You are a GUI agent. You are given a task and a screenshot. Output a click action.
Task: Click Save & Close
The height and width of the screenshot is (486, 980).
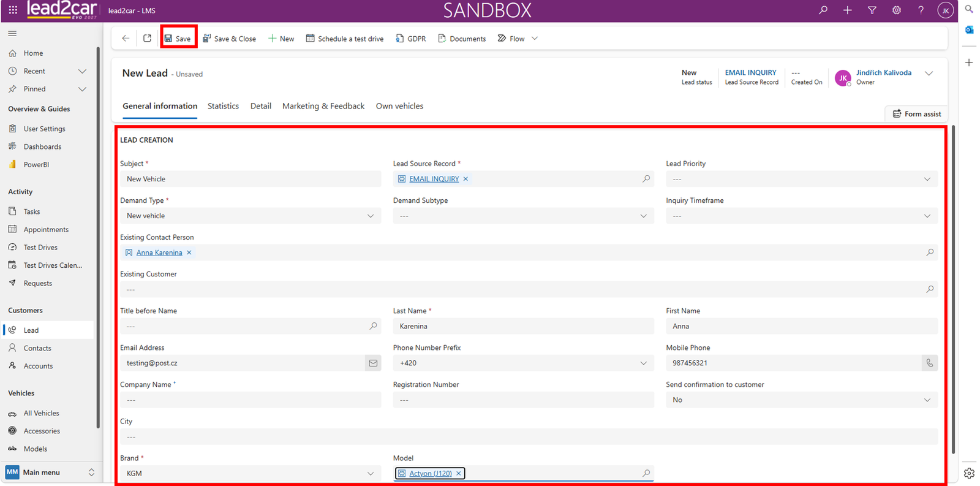click(x=229, y=39)
